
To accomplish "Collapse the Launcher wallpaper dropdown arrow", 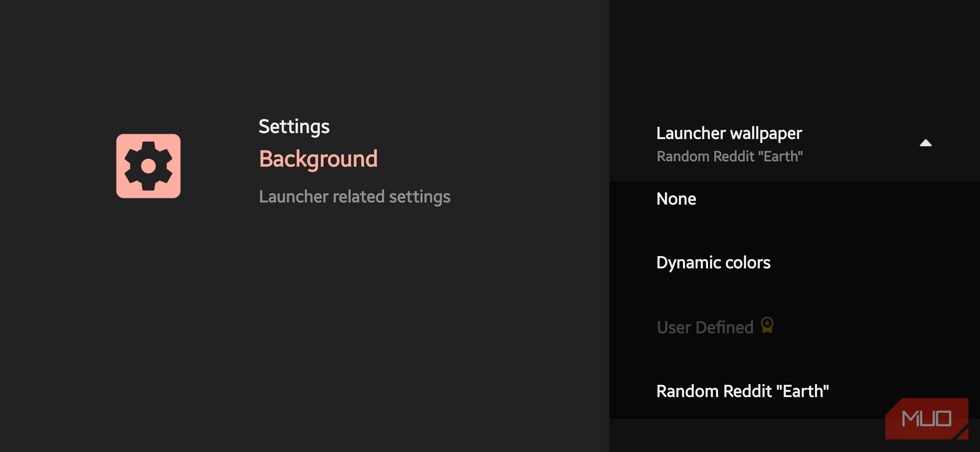I will (x=926, y=143).
